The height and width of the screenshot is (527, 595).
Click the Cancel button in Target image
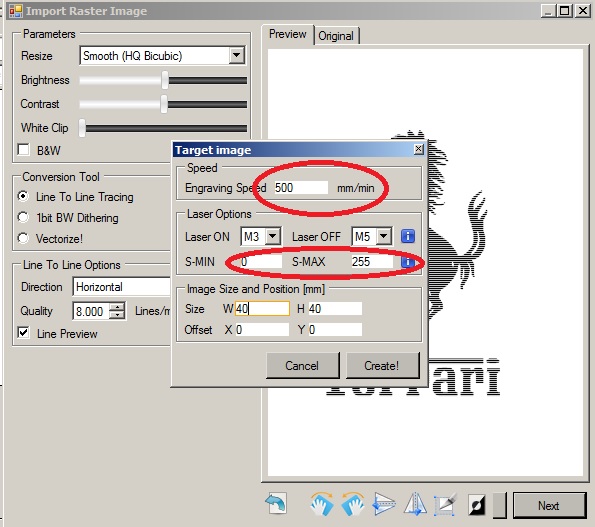pos(302,365)
